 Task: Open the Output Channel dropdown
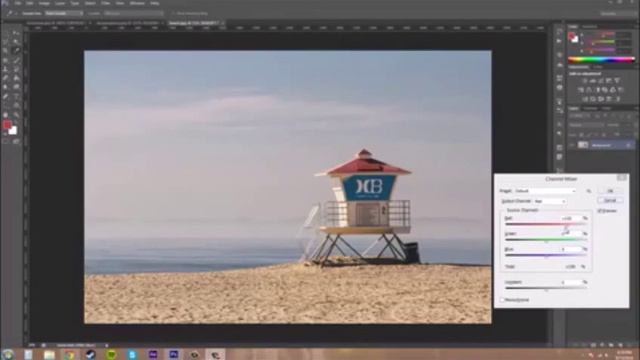pyautogui.click(x=550, y=201)
